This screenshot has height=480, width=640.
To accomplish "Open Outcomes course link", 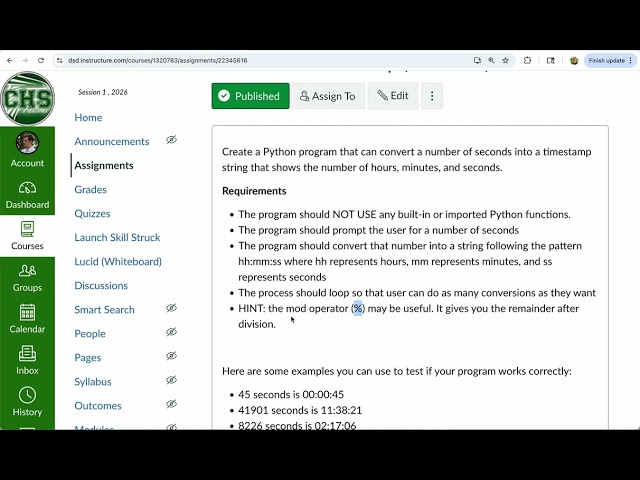I will [98, 406].
